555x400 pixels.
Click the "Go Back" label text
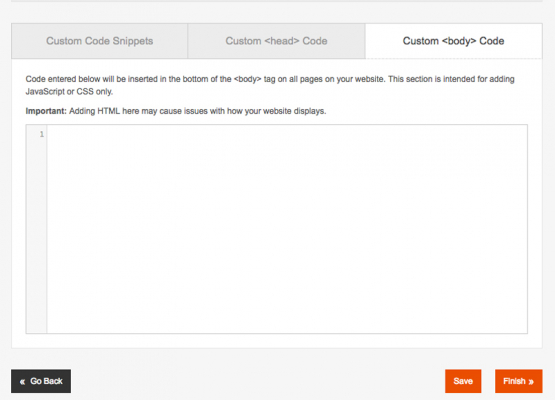click(x=46, y=381)
